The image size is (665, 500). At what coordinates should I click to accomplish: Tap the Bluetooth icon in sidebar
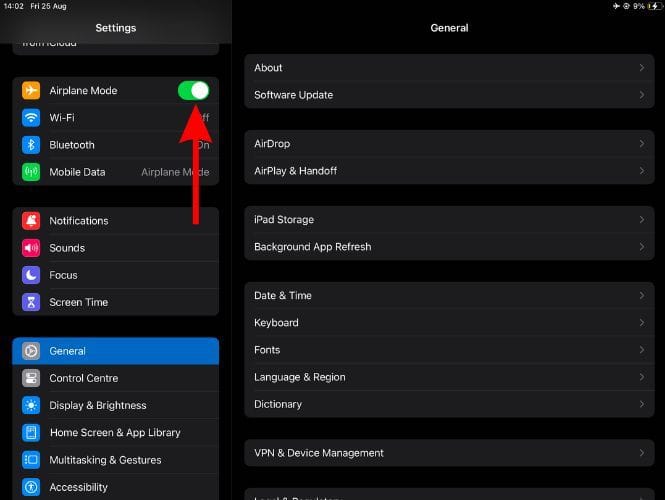[31, 145]
